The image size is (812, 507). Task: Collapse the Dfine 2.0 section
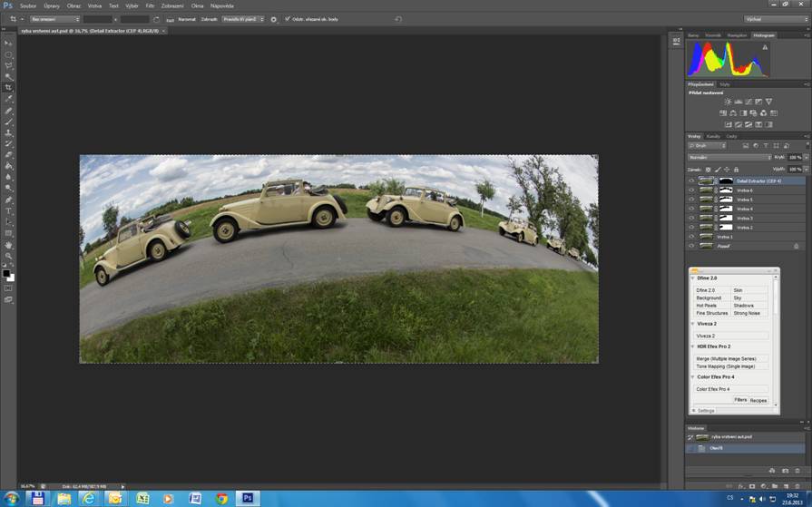(693, 278)
